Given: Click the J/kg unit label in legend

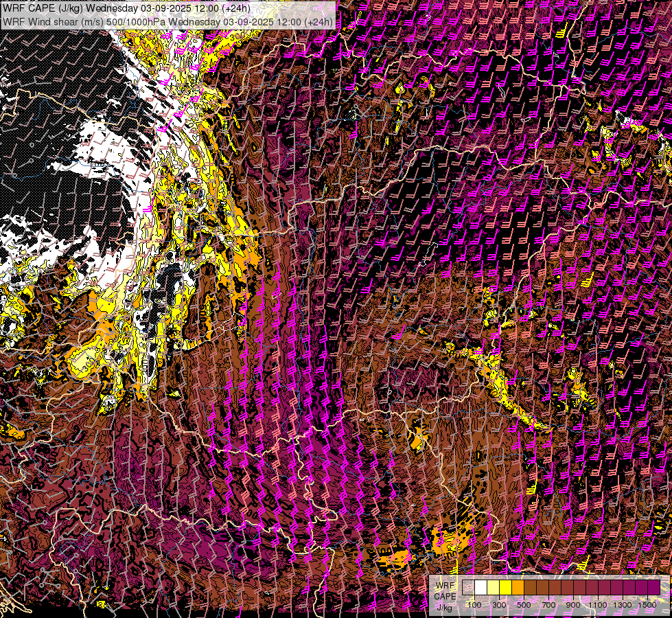Looking at the screenshot, I should point(444,608).
